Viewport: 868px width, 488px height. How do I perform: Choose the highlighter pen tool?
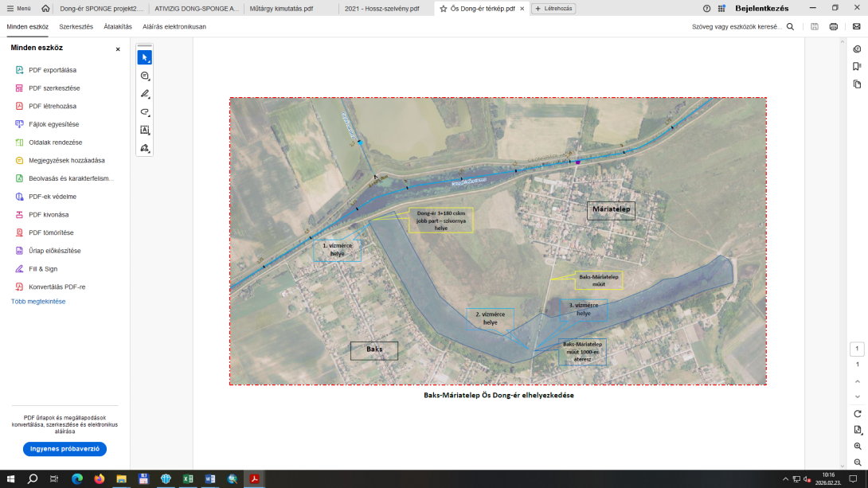pos(144,94)
